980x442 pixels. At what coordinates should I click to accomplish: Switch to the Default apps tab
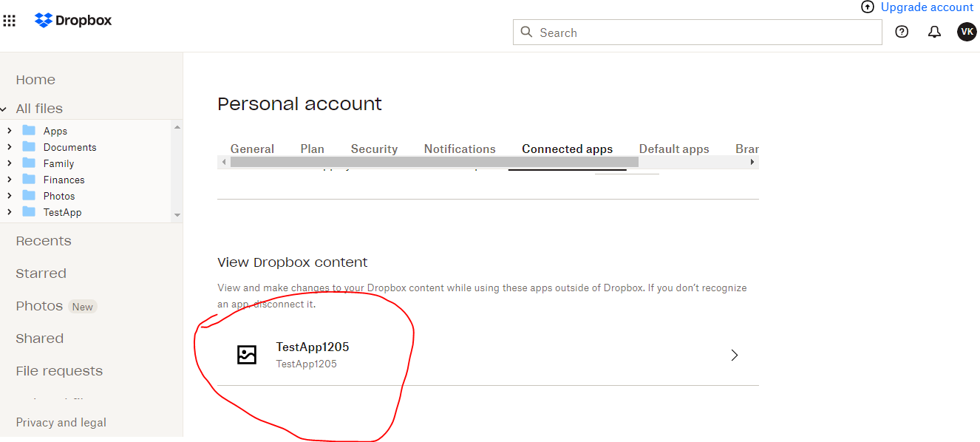(674, 149)
